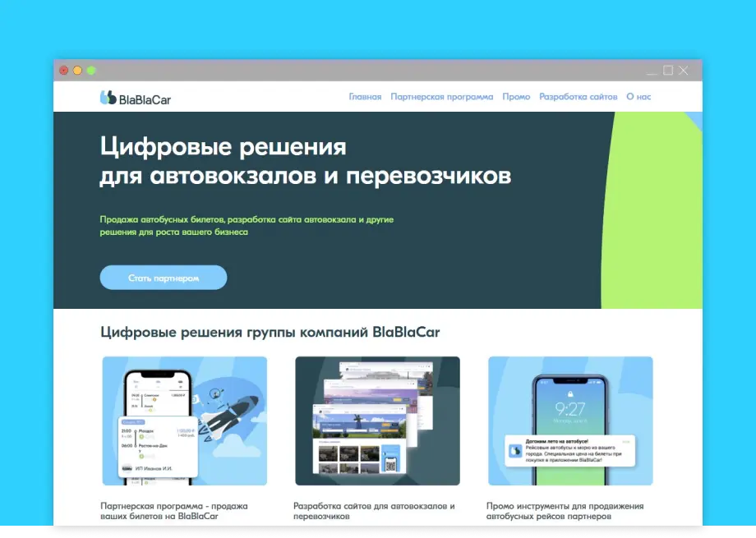This screenshot has height=538, width=756.
Task: Click the square maximize icon at top right
Action: point(668,71)
